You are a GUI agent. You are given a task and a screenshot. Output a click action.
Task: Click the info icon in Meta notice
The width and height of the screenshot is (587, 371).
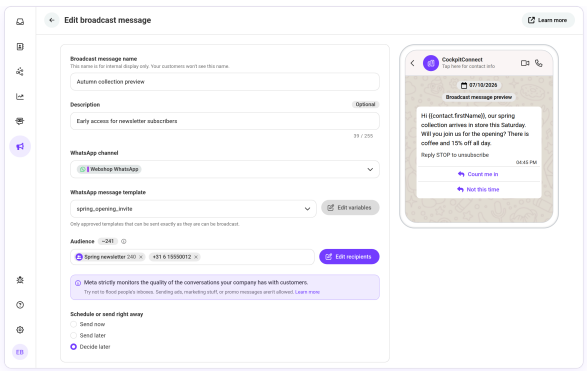tap(78, 283)
